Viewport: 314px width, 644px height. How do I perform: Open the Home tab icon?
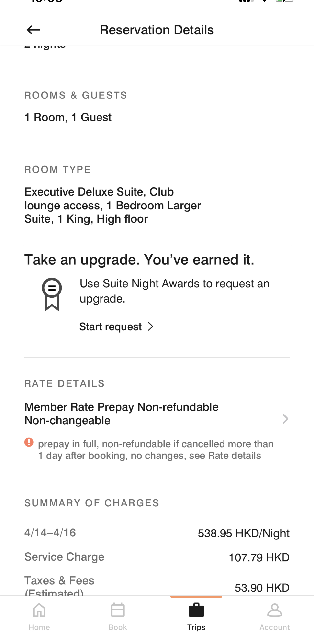point(39,610)
